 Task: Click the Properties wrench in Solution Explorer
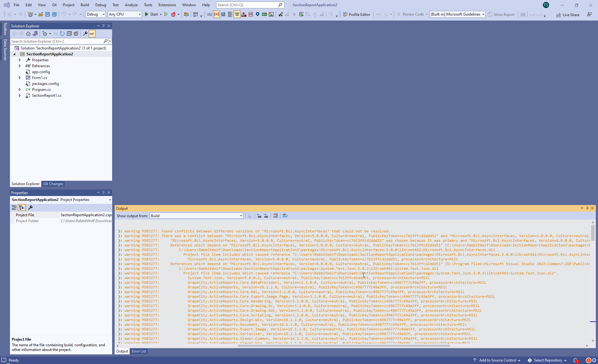click(x=85, y=34)
